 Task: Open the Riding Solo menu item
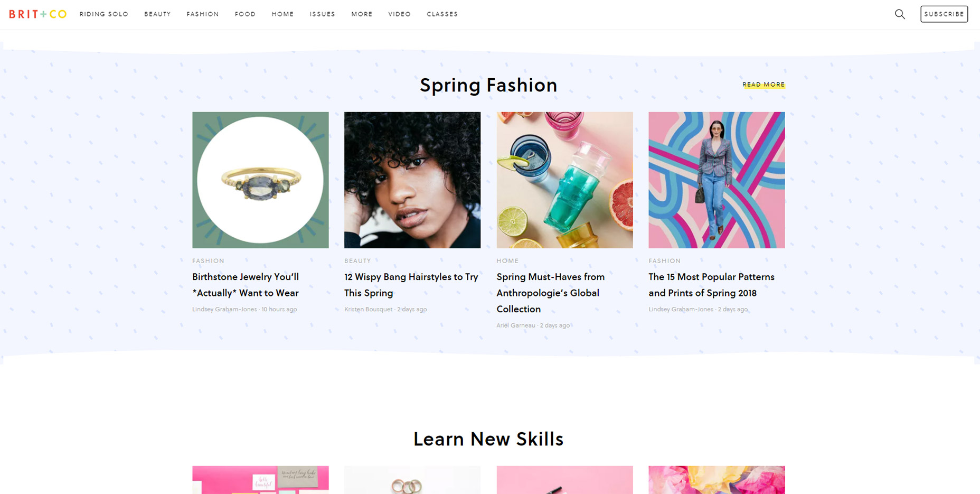pyautogui.click(x=104, y=14)
